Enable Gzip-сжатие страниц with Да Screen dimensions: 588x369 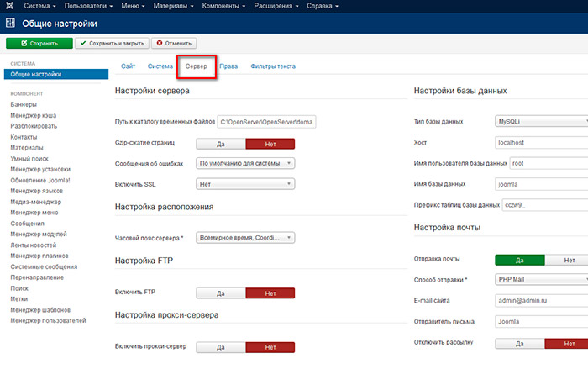pos(220,143)
